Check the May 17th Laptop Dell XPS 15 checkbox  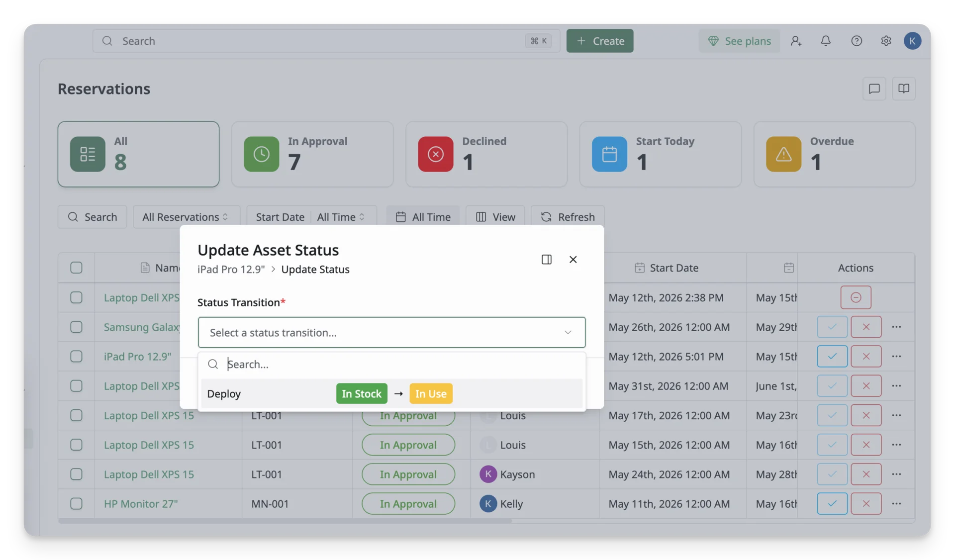[76, 415]
